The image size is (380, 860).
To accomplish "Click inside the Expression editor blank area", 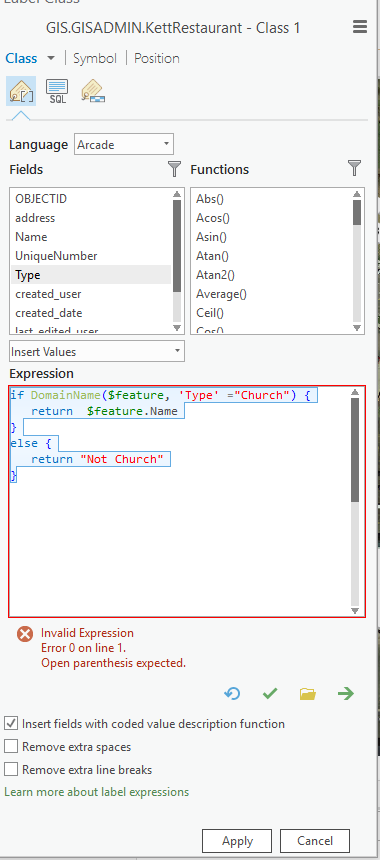I will click(180, 548).
